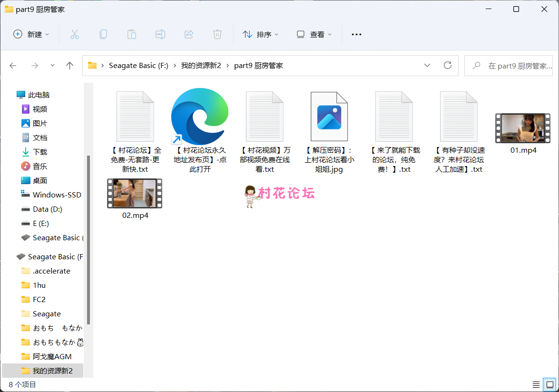Screen dimensions: 559x392
Task: Click the Copy icon in toolbar
Action: click(103, 34)
